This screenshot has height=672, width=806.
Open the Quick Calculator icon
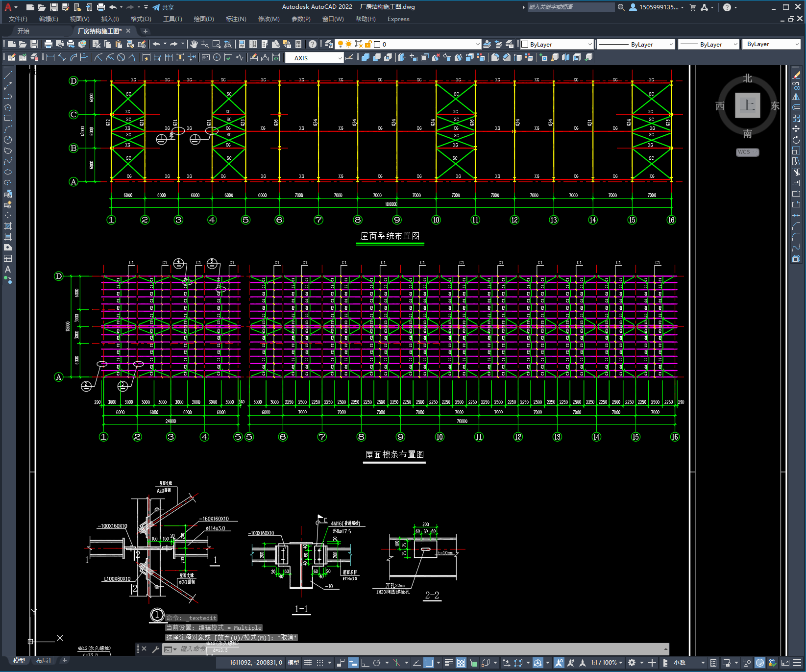pyautogui.click(x=298, y=44)
